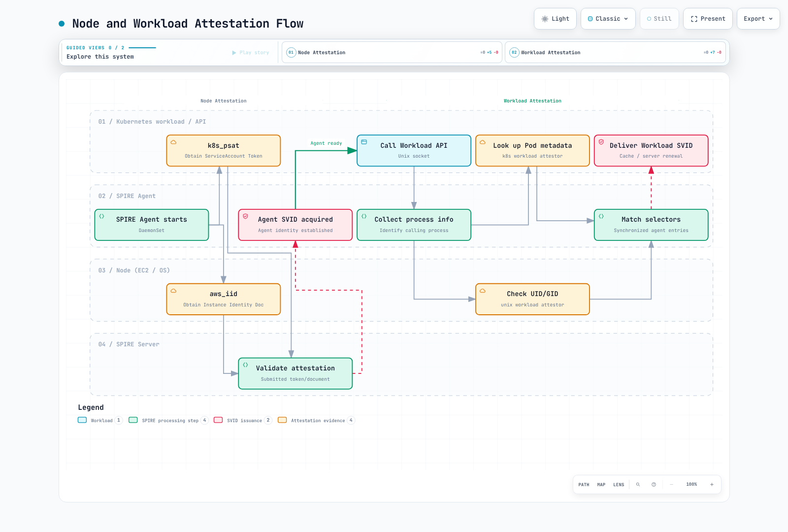Click the 01 step badge for Node Attestation

tap(291, 52)
